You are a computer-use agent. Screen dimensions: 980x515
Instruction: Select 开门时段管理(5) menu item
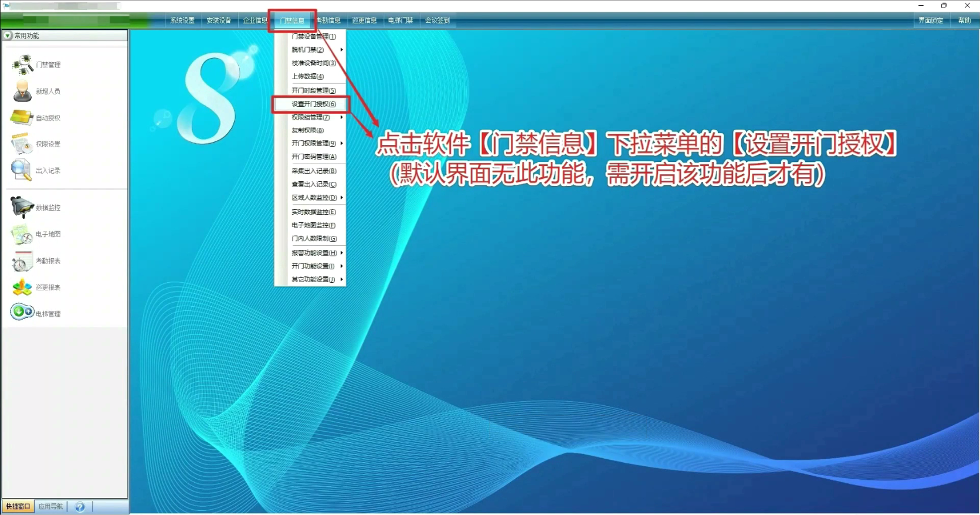coord(310,91)
